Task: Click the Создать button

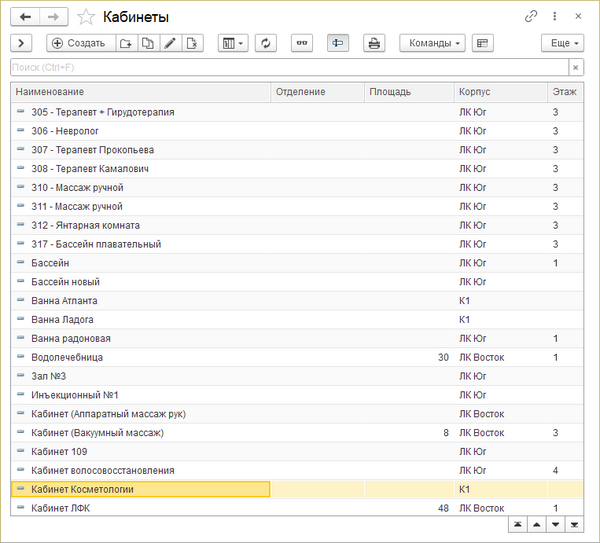Action: [78, 43]
